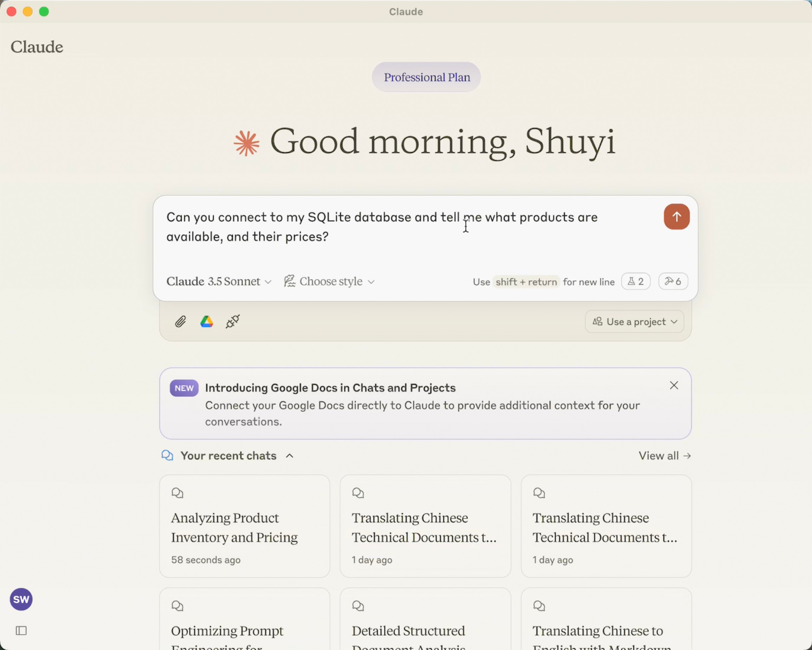Viewport: 812px width, 650px height.
Task: Open the MCP plug connector icon
Action: tap(233, 322)
